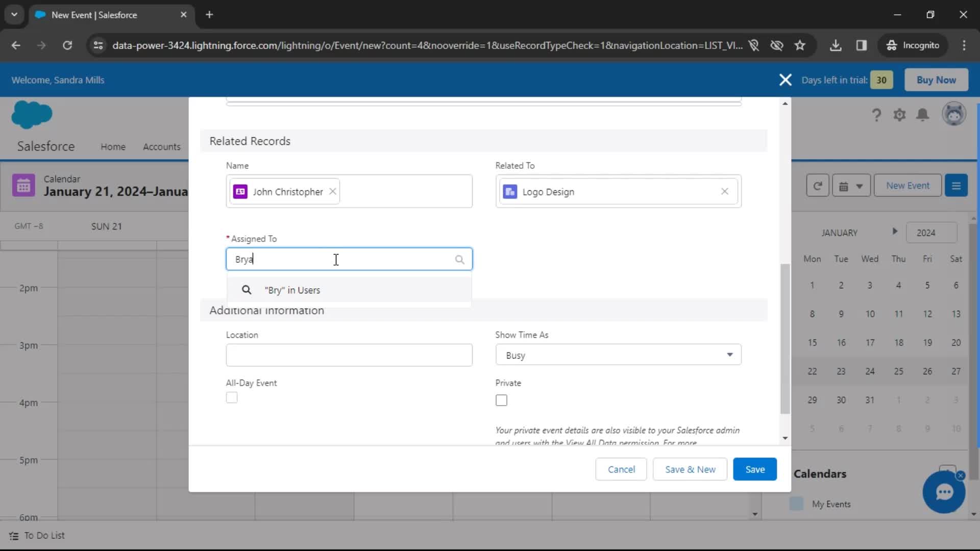Close the chat bubble with small X
This screenshot has width=980, height=551.
tap(961, 475)
